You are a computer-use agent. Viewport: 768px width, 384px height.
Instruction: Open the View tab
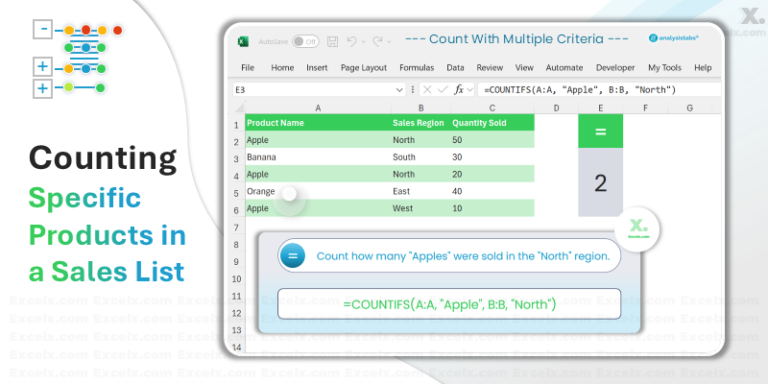coord(525,68)
